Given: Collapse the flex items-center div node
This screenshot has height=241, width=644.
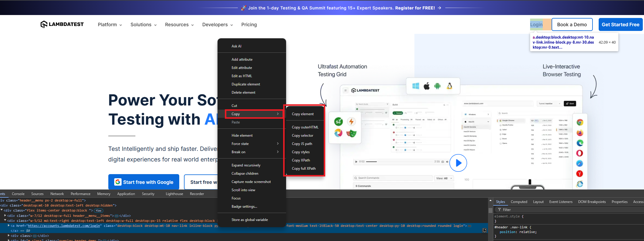Looking at the screenshot, I should click(2, 210).
